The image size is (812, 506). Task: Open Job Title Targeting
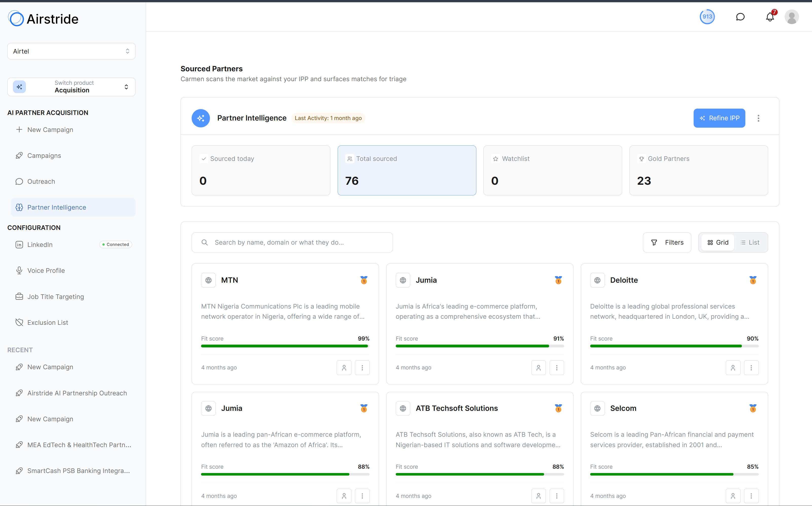point(73,296)
